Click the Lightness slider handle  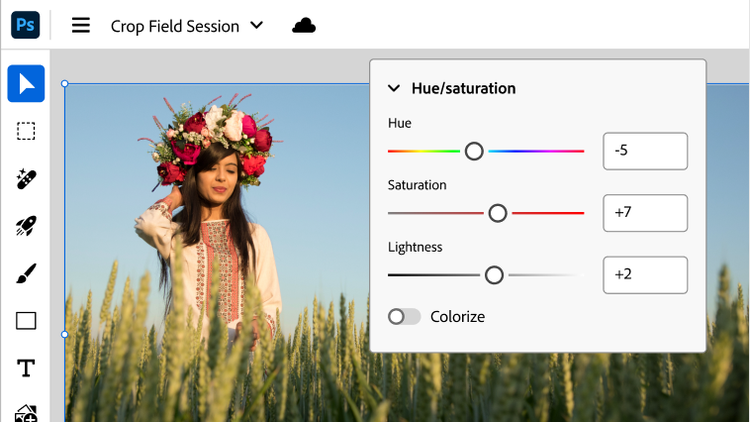tap(494, 275)
